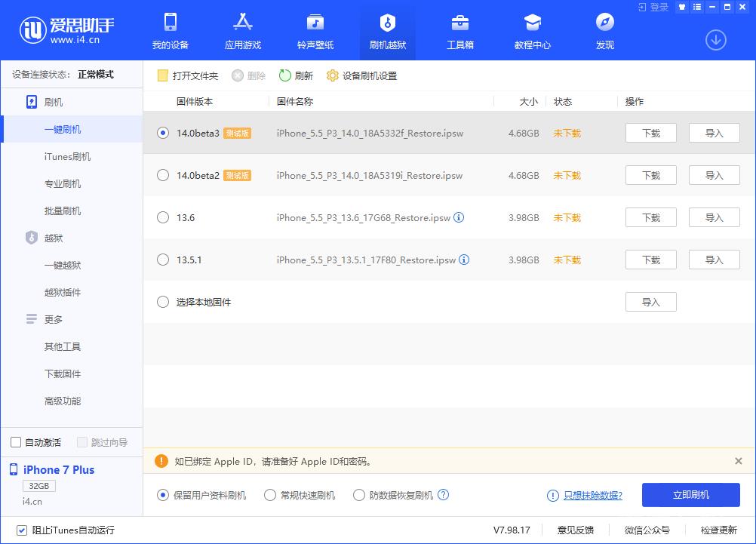
Task: Switch to 应用游戏 in top navigation
Action: (x=242, y=31)
